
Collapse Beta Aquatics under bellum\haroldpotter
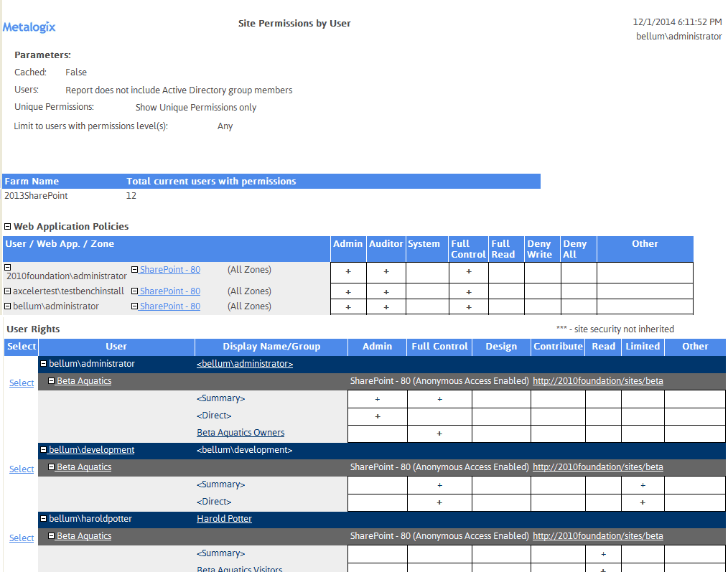point(50,535)
